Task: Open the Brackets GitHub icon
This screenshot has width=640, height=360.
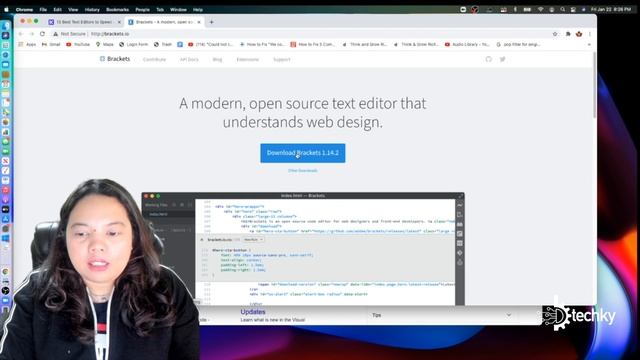Action: (489, 59)
